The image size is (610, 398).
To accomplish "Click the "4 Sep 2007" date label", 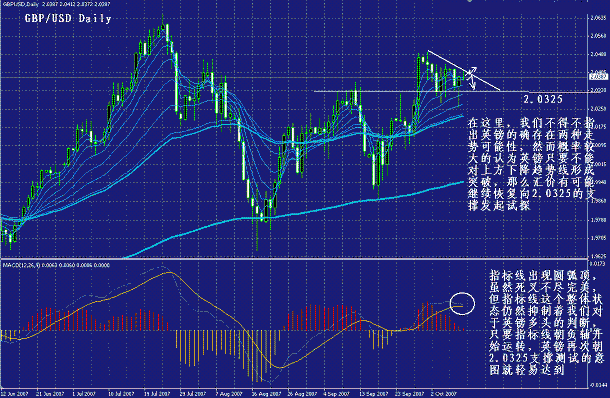I will coord(337,394).
